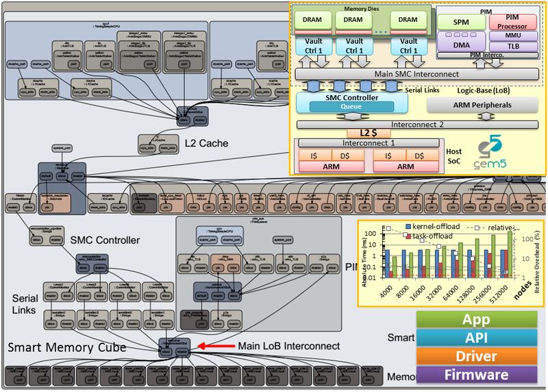Click the nodes axis title

(x=523, y=291)
